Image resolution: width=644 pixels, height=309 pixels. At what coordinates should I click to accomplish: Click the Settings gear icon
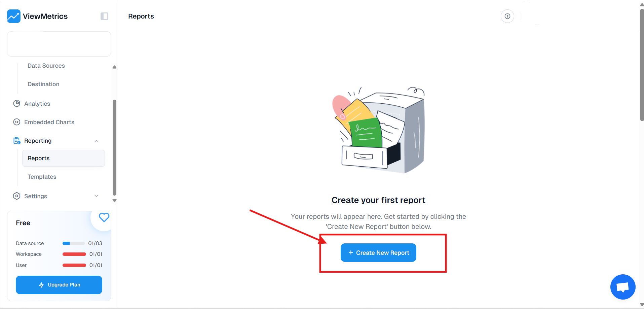16,196
